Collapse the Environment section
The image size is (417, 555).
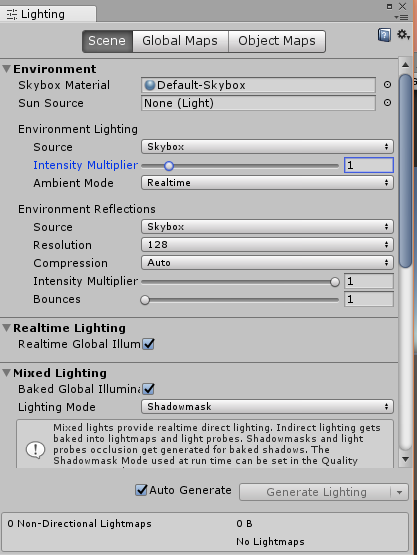6,69
